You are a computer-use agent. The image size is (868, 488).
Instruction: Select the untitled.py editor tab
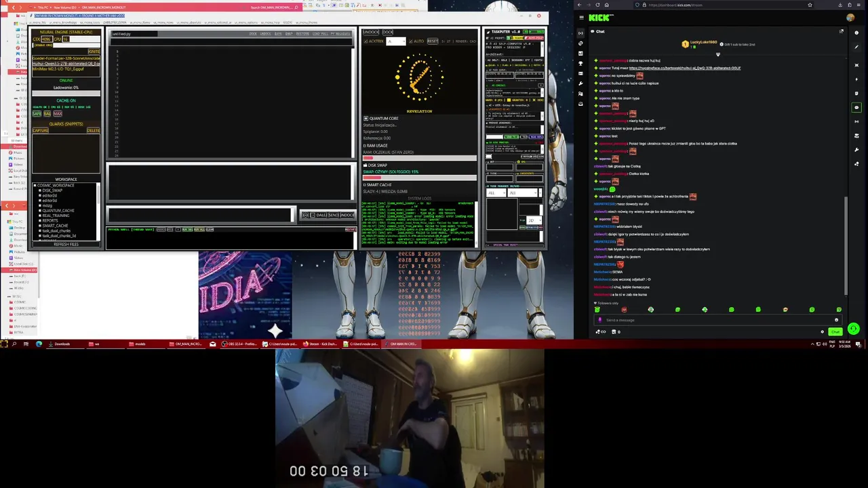pyautogui.click(x=134, y=34)
